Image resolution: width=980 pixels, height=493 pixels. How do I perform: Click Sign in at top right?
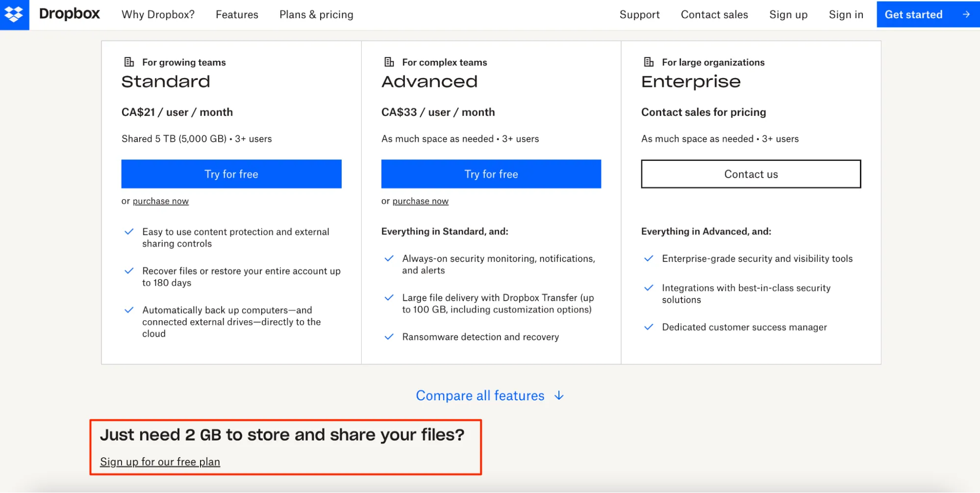point(846,14)
